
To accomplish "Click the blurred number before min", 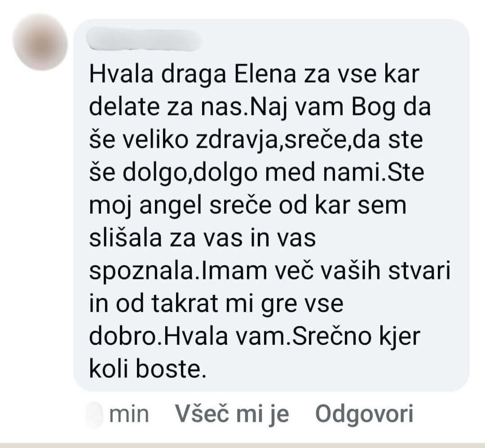I will pos(94,414).
